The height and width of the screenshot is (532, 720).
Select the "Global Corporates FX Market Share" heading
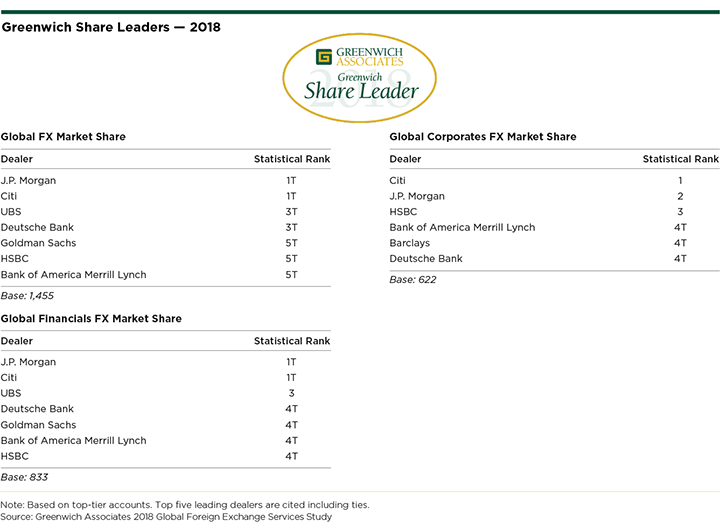click(483, 137)
